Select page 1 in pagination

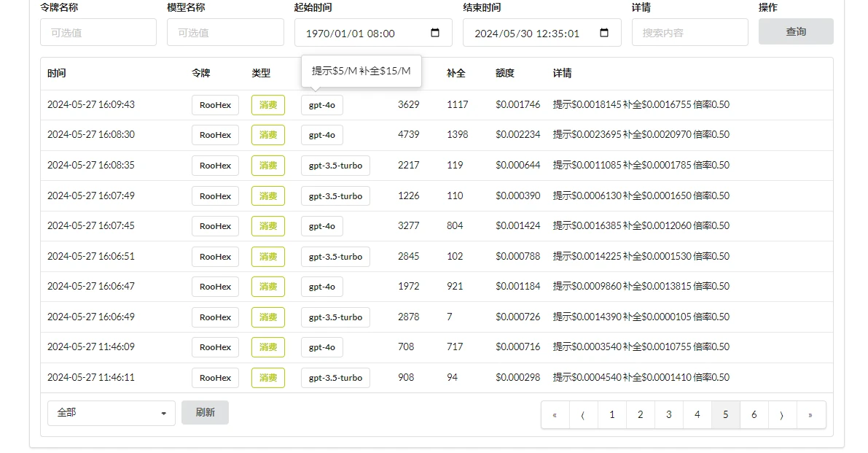tap(612, 414)
